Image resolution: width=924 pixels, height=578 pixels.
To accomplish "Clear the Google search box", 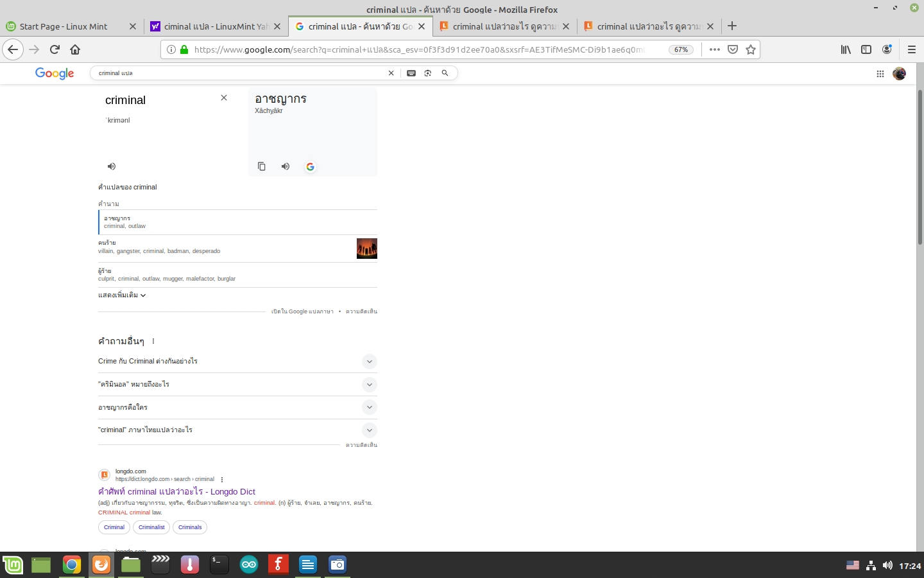I will pyautogui.click(x=391, y=73).
